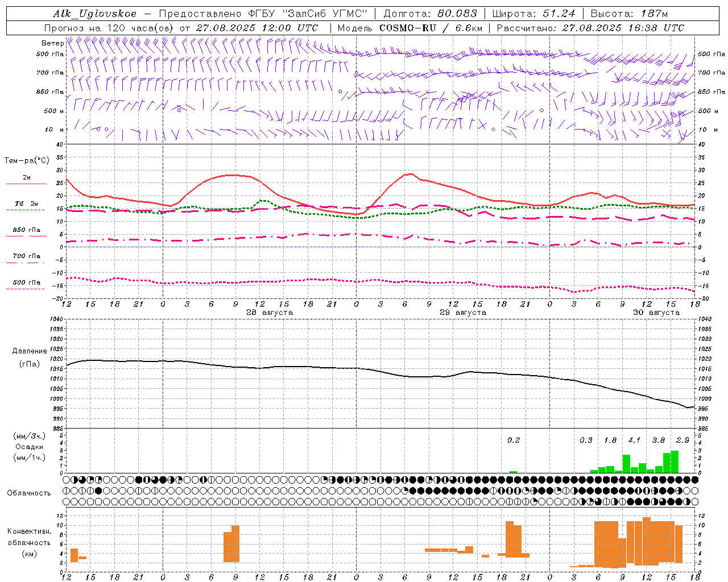Click the 4.1 precipitation amount
728x582 pixels.
pyautogui.click(x=634, y=440)
